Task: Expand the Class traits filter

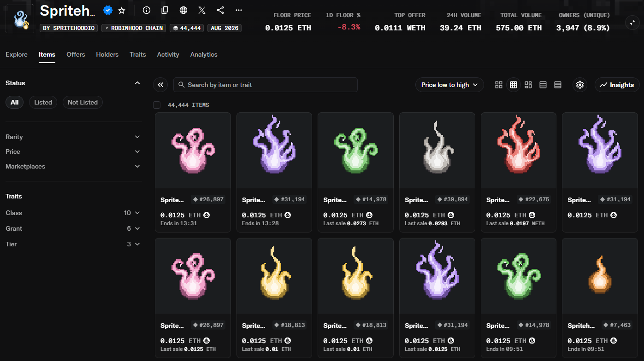Action: [72, 213]
